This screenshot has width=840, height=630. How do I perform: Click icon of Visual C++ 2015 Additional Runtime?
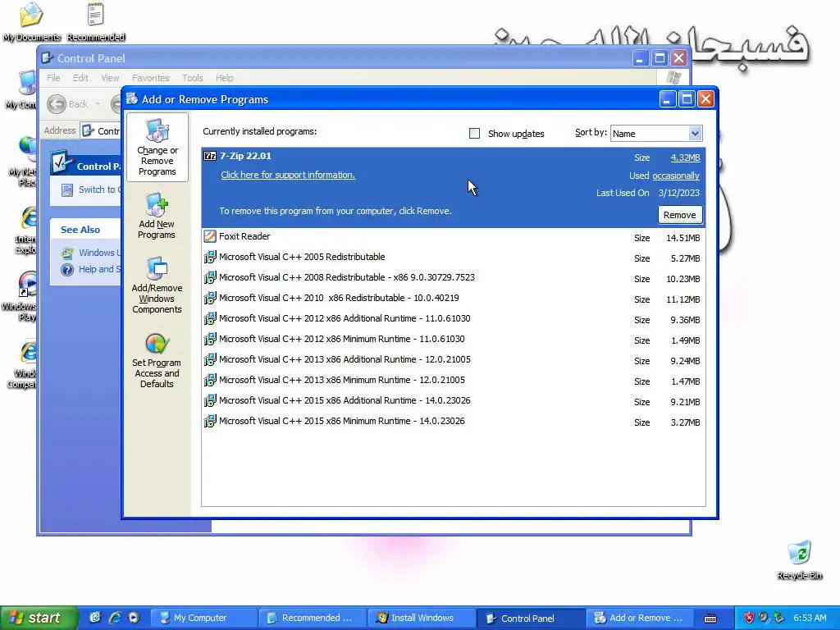(x=210, y=400)
